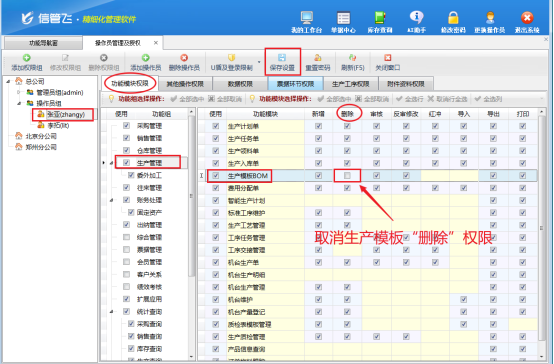The height and width of the screenshot is (364, 554).
Task: Launch the AI助手 icon
Action: point(417,22)
